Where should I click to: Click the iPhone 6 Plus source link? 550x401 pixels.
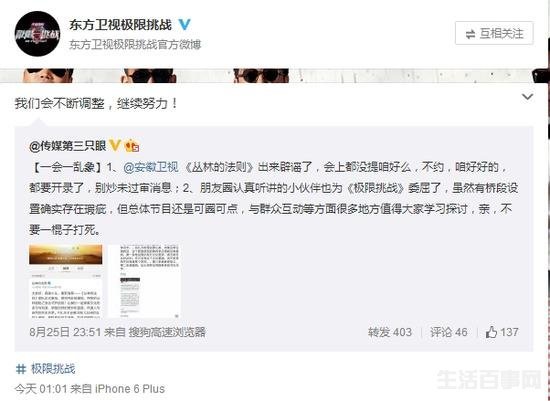(130, 389)
